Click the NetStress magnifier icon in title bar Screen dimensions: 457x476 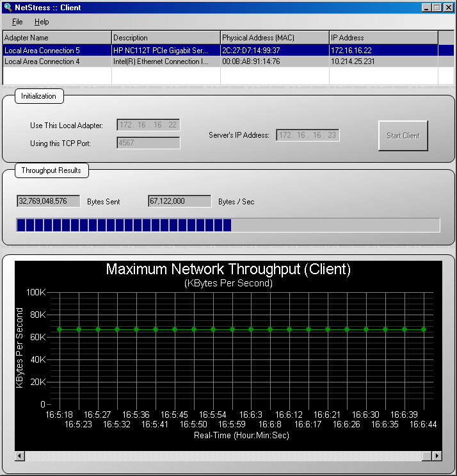coord(8,7)
